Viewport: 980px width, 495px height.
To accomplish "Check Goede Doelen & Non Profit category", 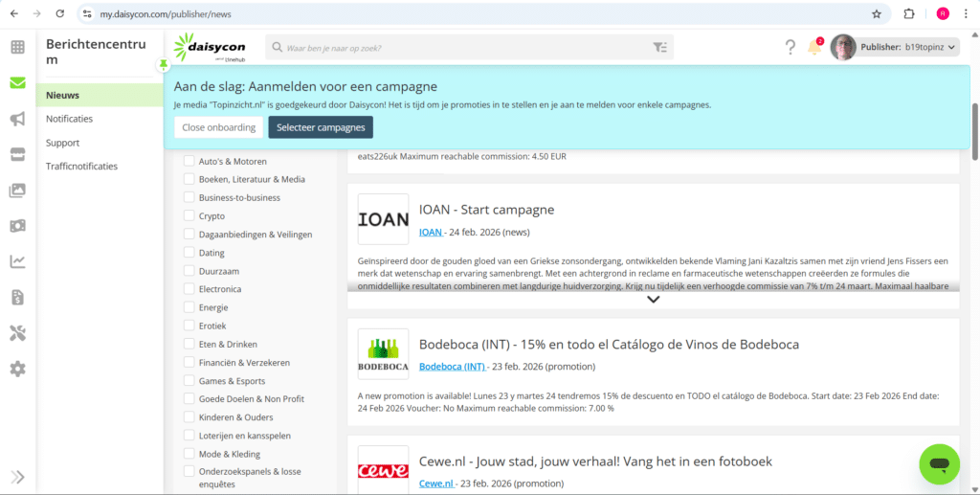I will coord(189,398).
